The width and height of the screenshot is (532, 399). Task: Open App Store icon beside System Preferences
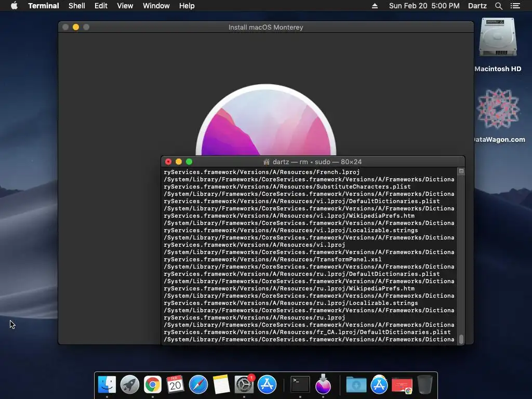(267, 384)
